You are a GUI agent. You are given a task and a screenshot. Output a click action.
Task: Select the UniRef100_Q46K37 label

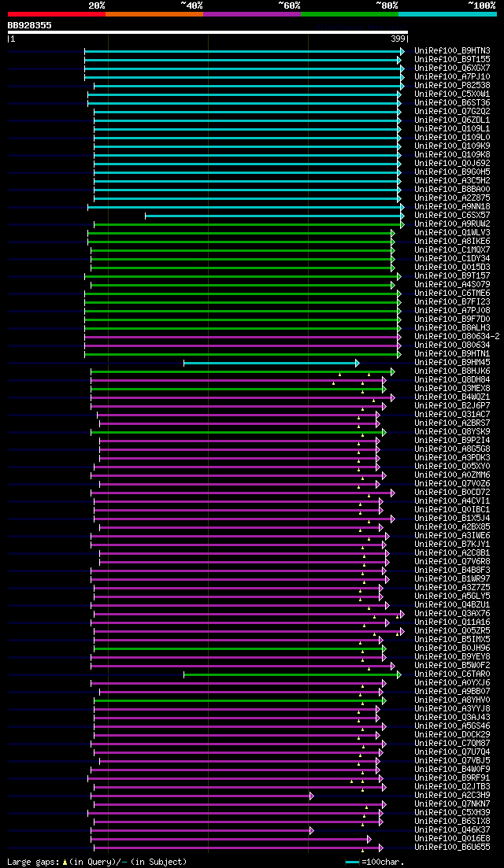click(452, 830)
